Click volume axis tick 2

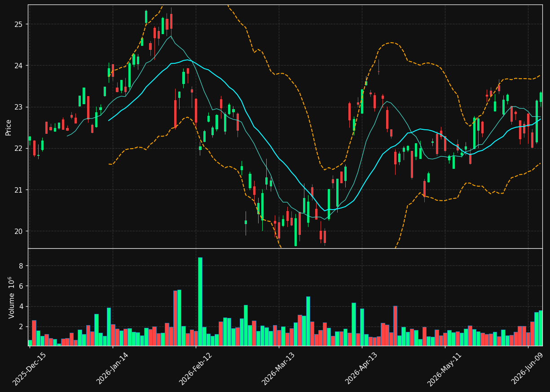[22, 327]
